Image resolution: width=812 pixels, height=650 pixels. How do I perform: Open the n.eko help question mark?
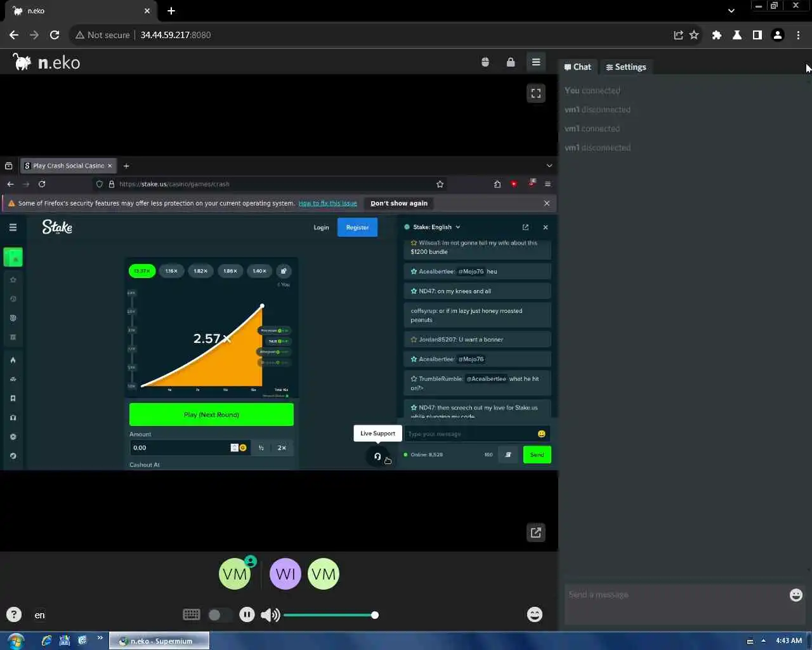pyautogui.click(x=14, y=614)
